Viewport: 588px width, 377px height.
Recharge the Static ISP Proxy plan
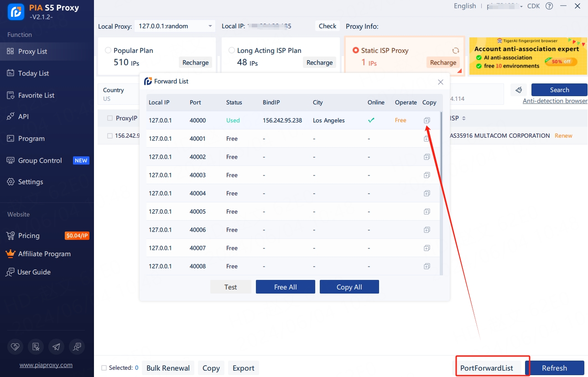point(443,62)
